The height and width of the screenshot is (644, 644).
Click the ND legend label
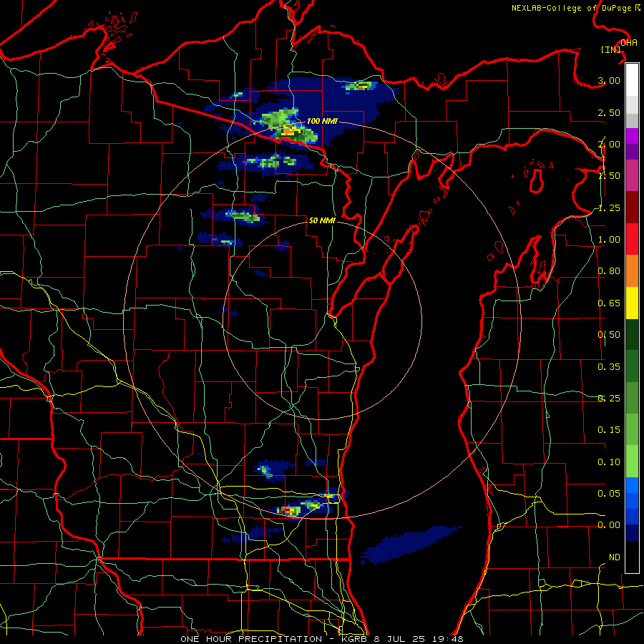click(x=615, y=557)
